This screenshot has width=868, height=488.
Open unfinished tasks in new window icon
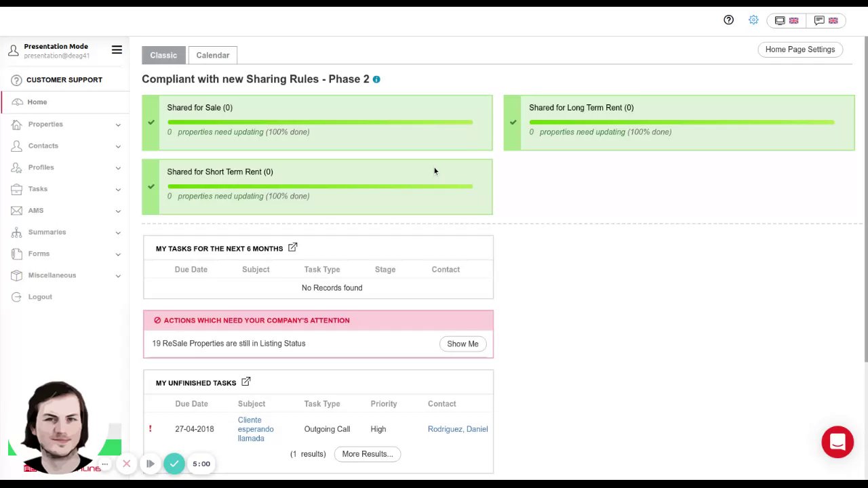click(x=246, y=382)
